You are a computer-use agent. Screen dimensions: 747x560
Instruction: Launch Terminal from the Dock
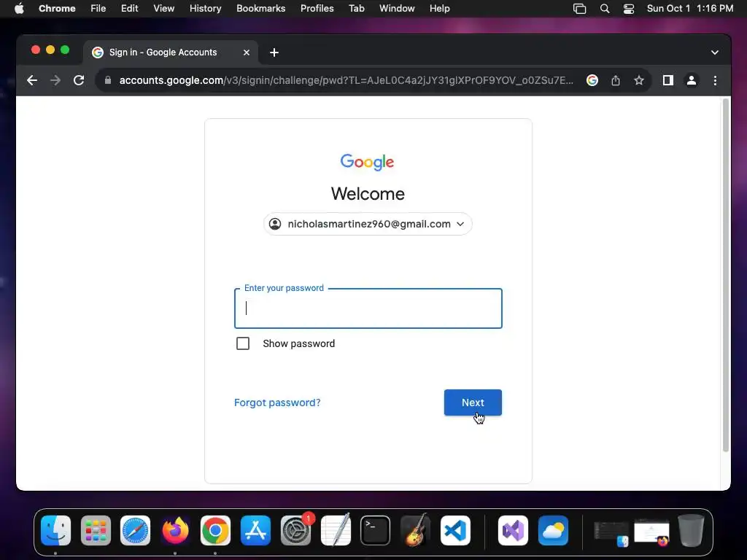click(376, 531)
